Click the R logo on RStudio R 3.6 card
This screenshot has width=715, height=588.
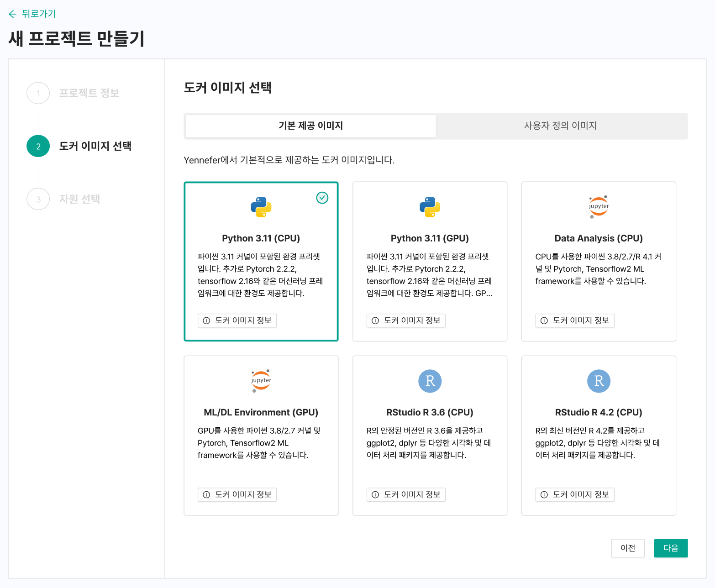tap(430, 381)
